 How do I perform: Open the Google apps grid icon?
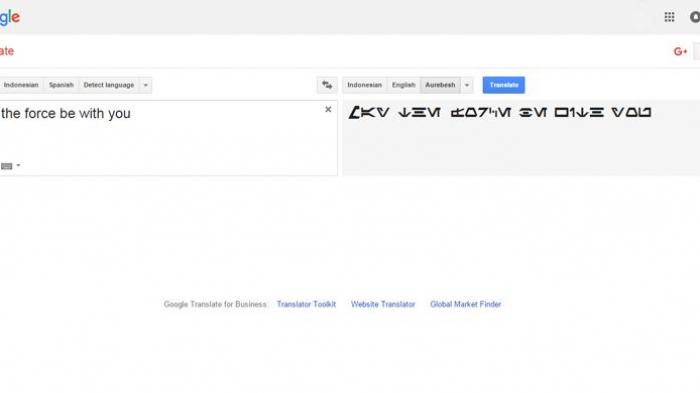669,17
